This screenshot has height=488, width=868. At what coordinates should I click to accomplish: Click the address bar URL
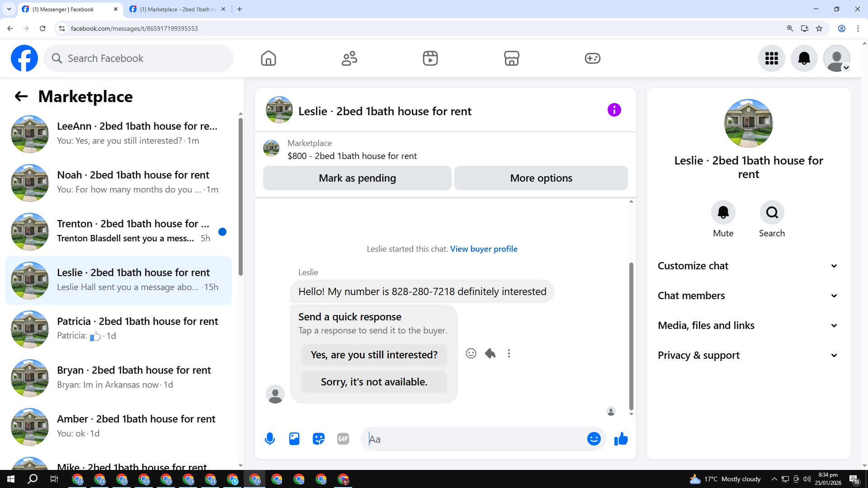tap(134, 28)
